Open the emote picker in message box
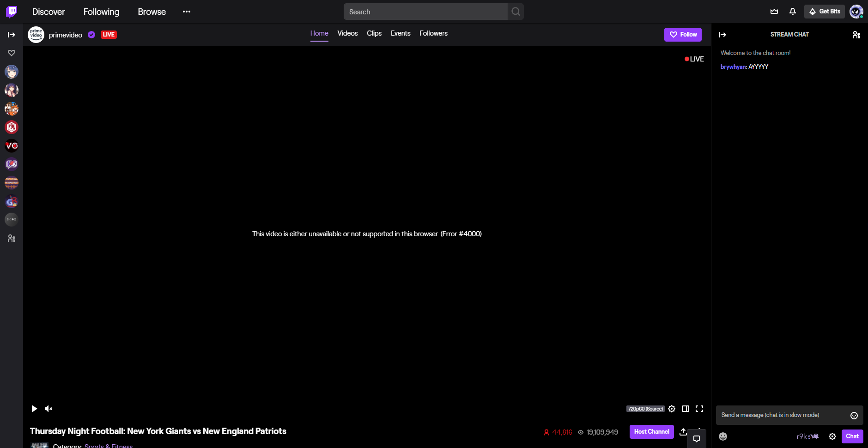The height and width of the screenshot is (448, 868). (854, 416)
